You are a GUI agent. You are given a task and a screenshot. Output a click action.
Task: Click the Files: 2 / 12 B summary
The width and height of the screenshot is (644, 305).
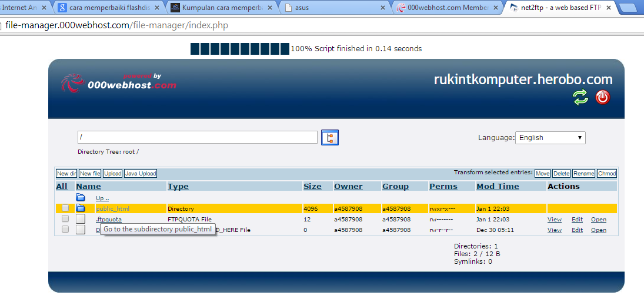(x=477, y=254)
